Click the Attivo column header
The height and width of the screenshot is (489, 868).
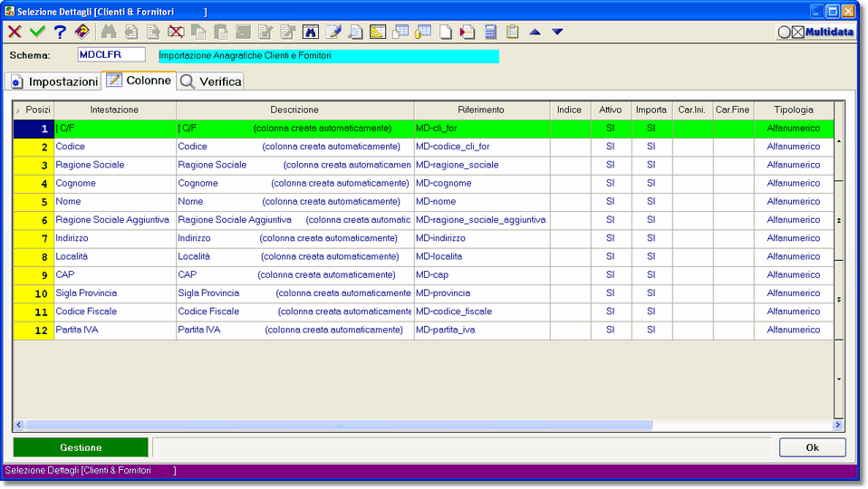click(611, 110)
